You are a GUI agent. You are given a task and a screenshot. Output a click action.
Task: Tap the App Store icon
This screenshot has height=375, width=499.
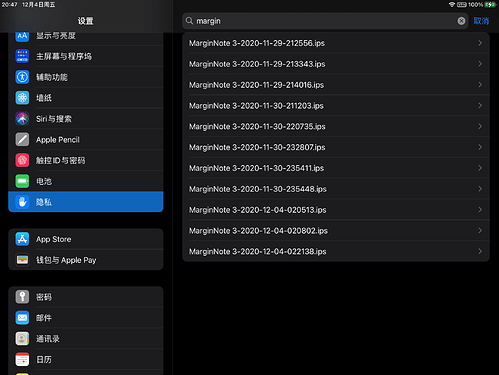[x=22, y=239]
